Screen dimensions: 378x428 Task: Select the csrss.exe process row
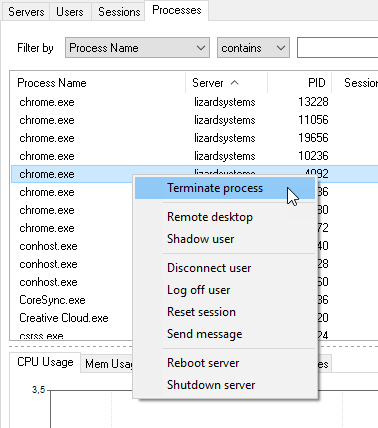coord(72,335)
